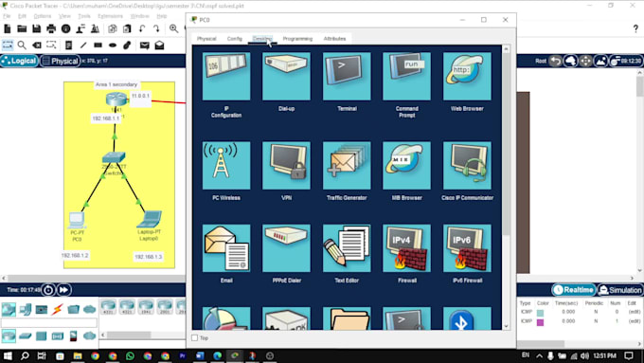Click the workspace Back arrow button

click(x=555, y=61)
